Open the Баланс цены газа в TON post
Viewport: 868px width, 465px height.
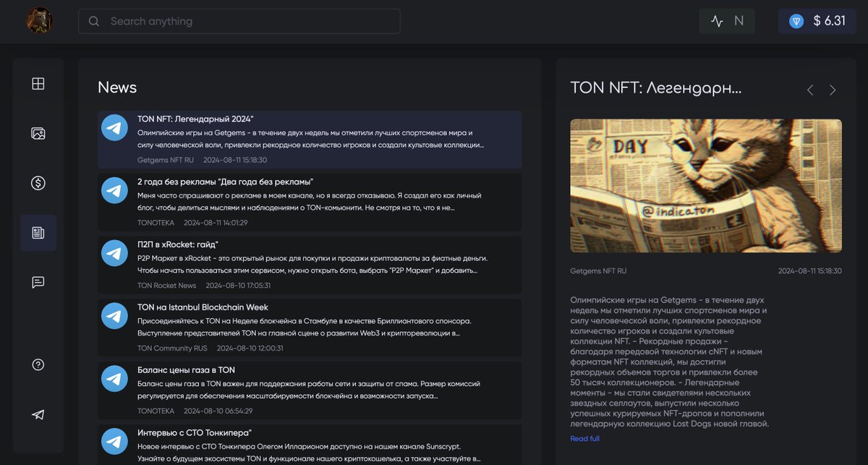click(311, 391)
